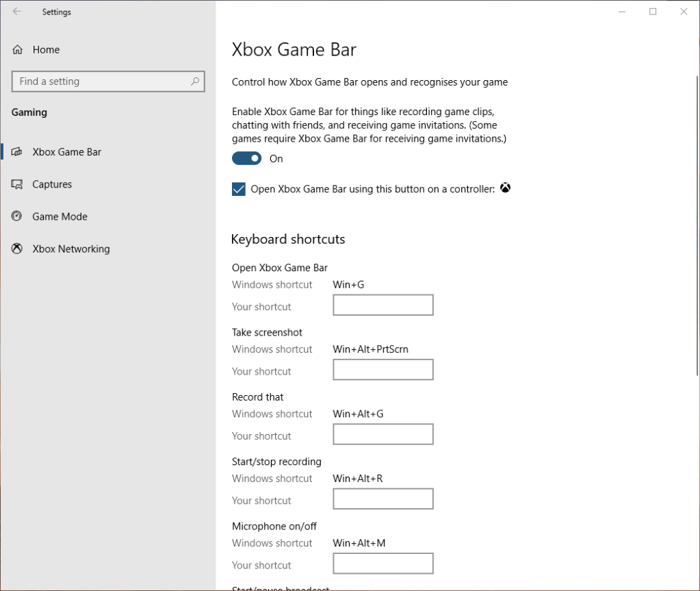
Task: Click the search magnifier icon
Action: pos(195,81)
